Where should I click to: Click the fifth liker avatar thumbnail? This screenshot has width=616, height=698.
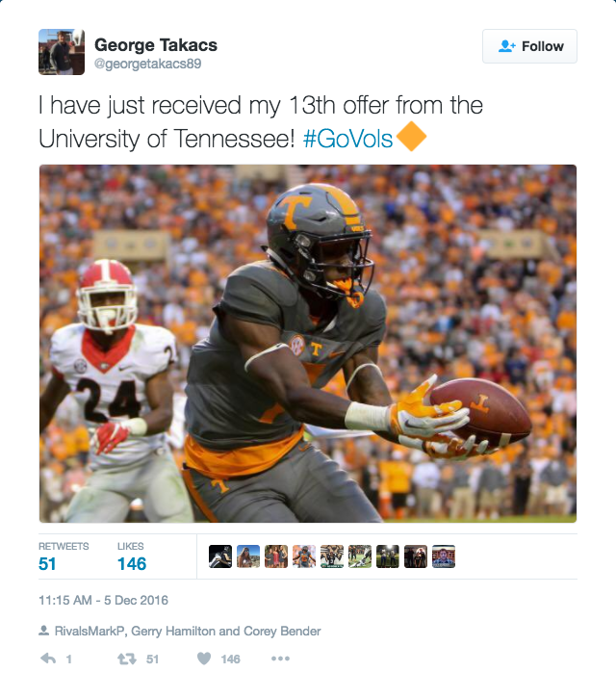[332, 556]
